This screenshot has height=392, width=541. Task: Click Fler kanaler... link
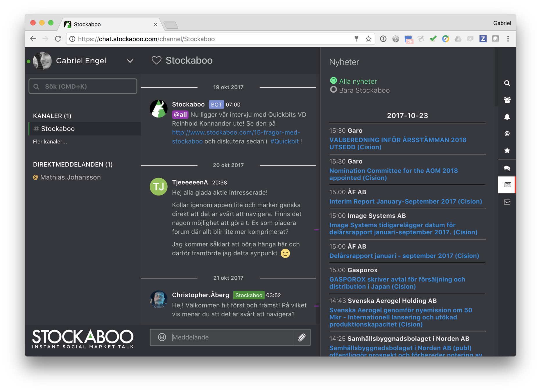(x=50, y=142)
